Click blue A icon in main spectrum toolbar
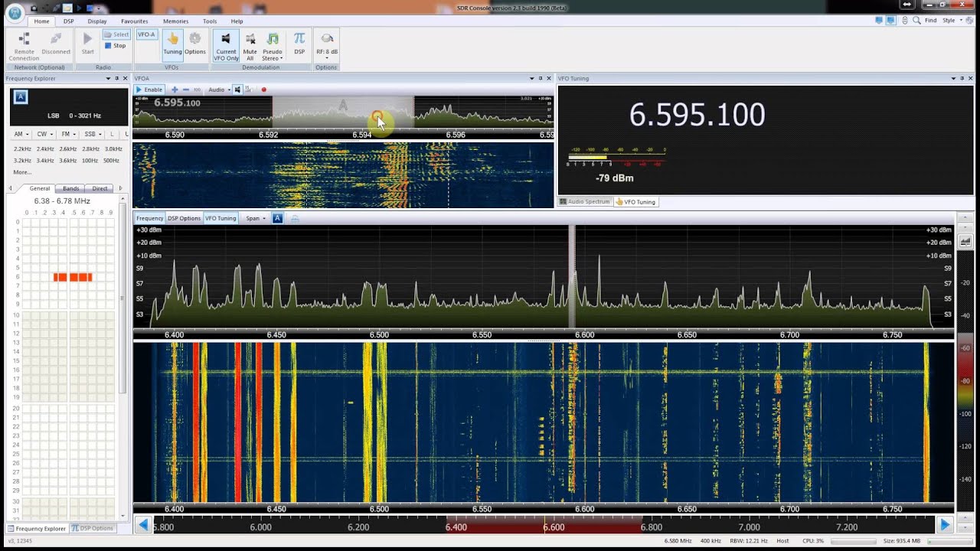This screenshot has height=551, width=980. (278, 218)
